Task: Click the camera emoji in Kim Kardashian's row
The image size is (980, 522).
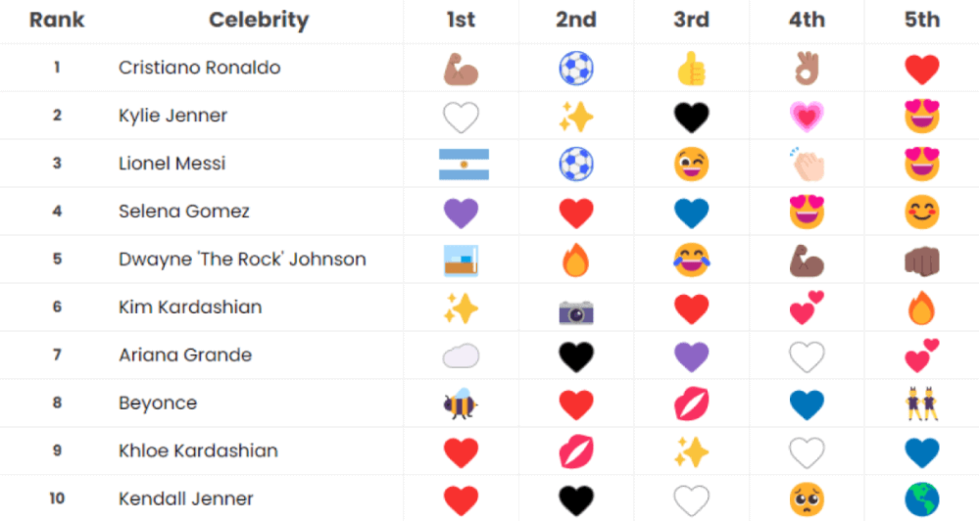Action: click(x=576, y=310)
